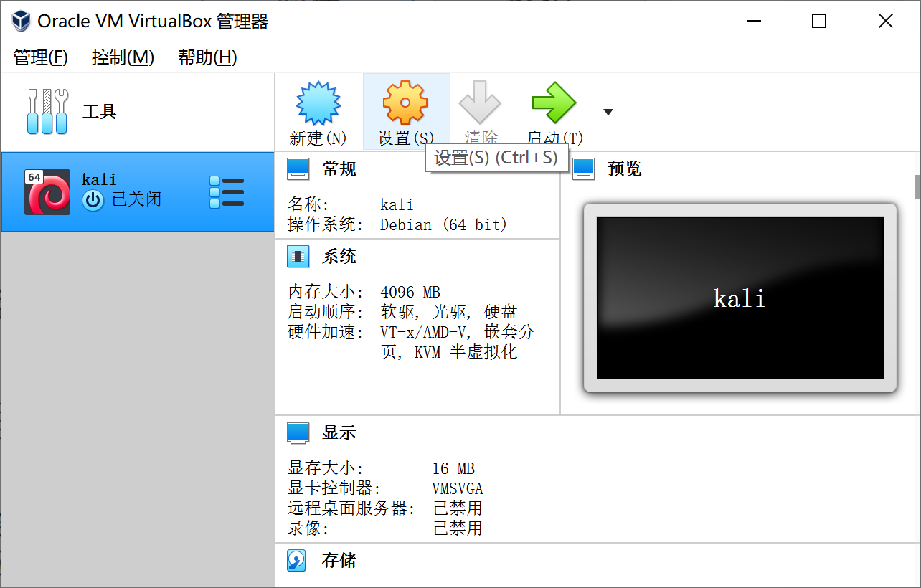921x588 pixels.
Task: Click the 已关闭 status text
Action: 137,199
